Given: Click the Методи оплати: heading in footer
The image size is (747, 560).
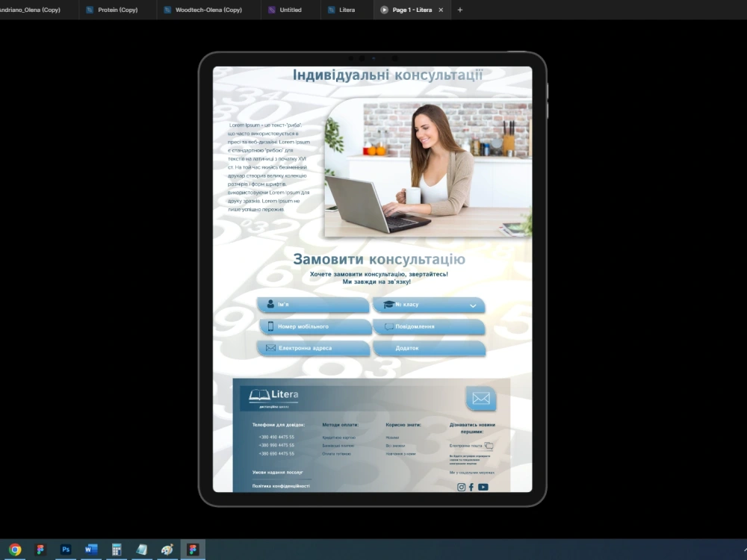Looking at the screenshot, I should point(340,425).
